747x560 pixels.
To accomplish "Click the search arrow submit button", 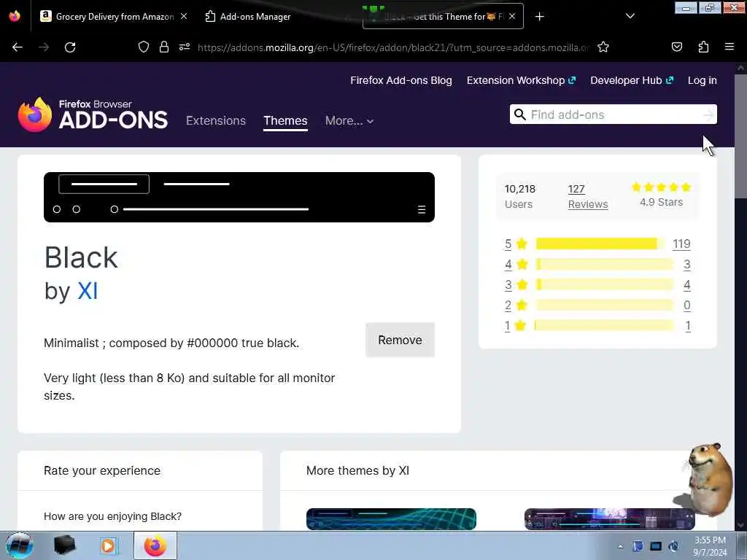I will (x=709, y=114).
